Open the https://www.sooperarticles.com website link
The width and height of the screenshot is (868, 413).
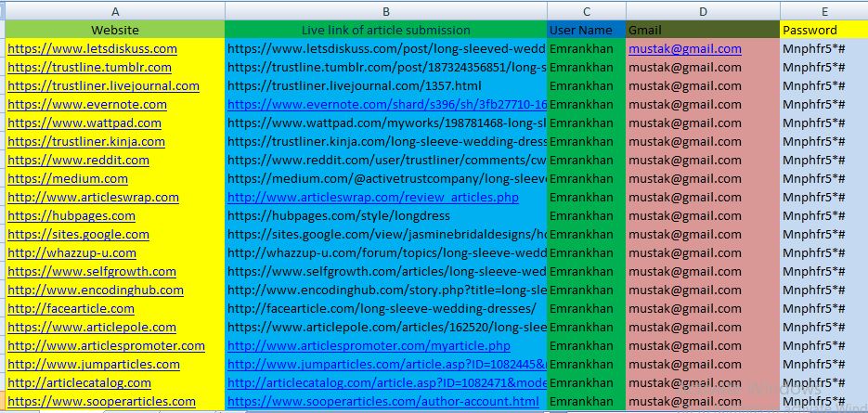tap(102, 401)
